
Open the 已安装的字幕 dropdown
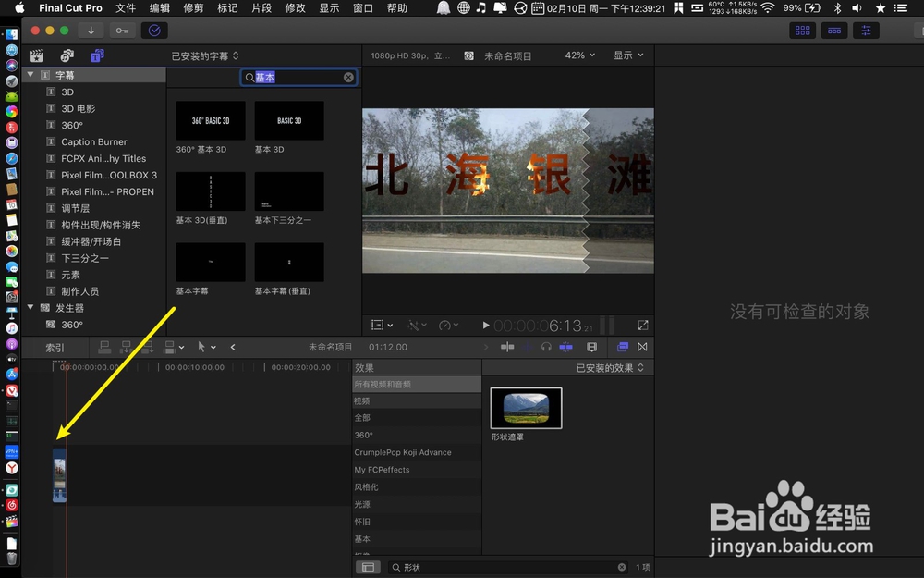tap(205, 56)
